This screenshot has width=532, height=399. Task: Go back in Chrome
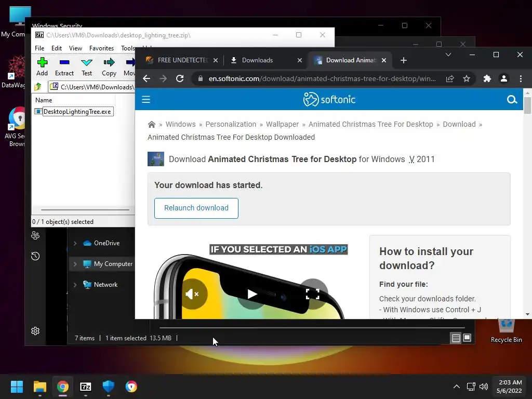(x=147, y=79)
